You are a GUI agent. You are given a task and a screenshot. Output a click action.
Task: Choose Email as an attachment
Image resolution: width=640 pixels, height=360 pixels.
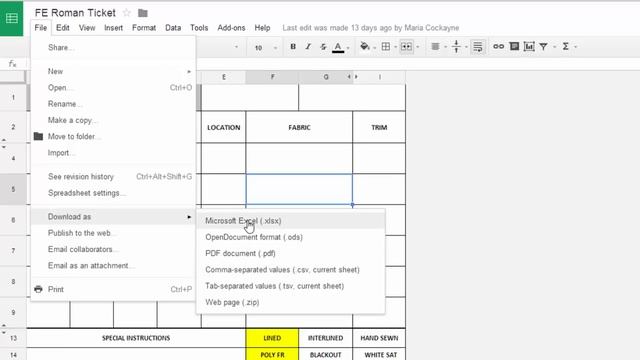[113, 266]
